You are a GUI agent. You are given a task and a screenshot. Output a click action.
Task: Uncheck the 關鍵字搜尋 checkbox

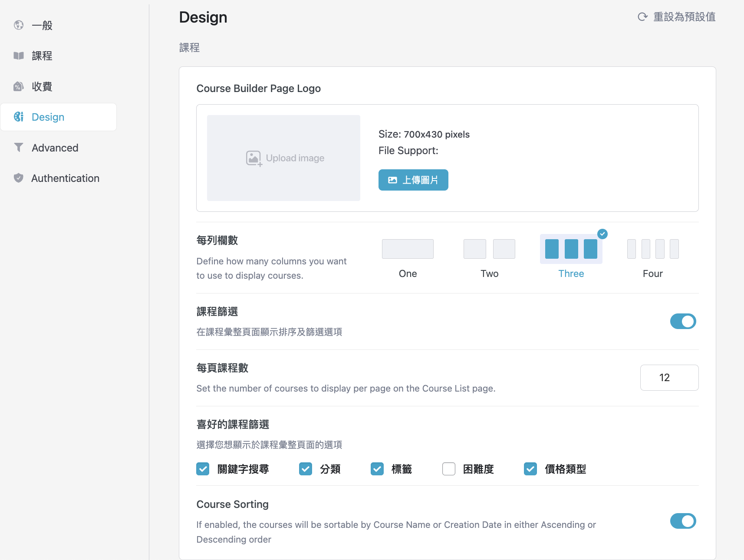click(x=203, y=469)
